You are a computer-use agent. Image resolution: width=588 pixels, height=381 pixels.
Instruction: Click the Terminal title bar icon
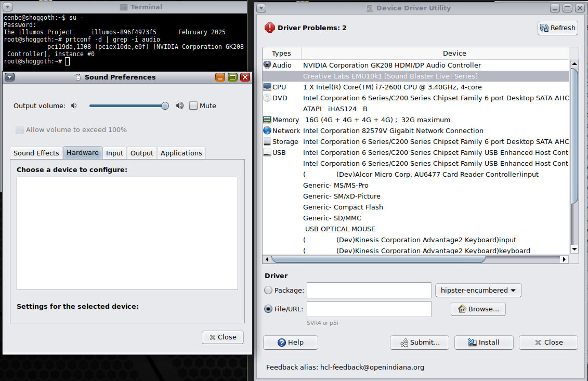coord(124,7)
